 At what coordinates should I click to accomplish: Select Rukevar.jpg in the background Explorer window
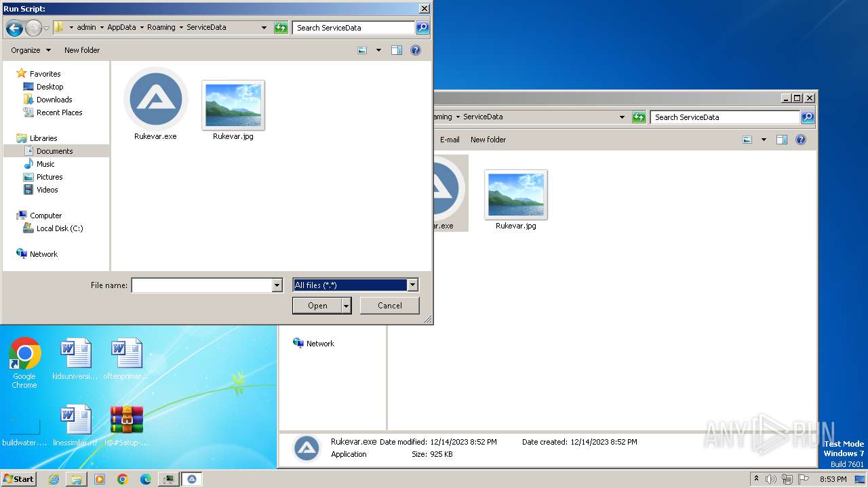point(516,200)
